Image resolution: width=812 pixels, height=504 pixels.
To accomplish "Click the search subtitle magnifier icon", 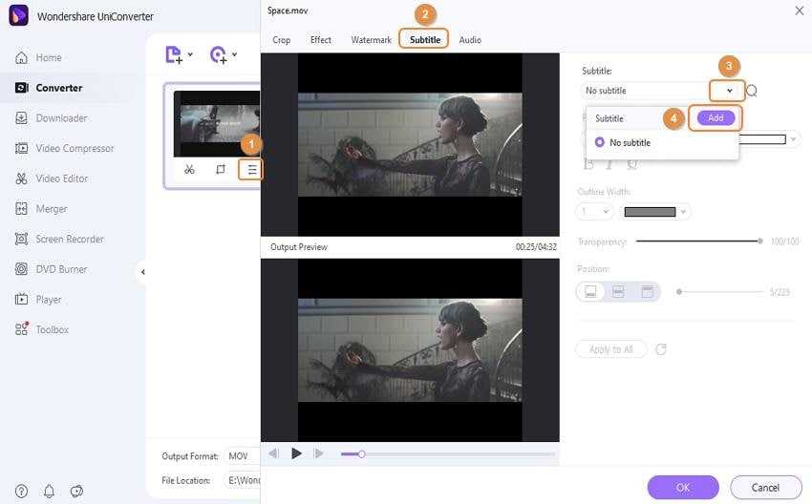I will [752, 91].
